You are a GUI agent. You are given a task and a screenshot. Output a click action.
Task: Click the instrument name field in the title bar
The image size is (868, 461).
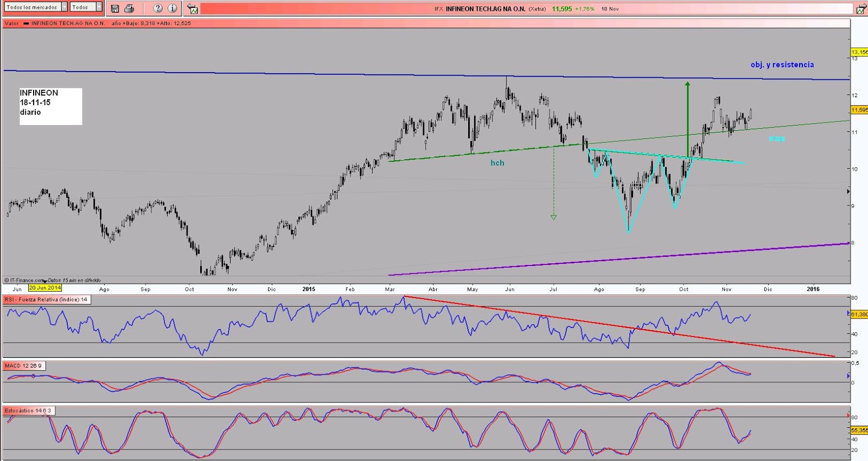point(526,9)
